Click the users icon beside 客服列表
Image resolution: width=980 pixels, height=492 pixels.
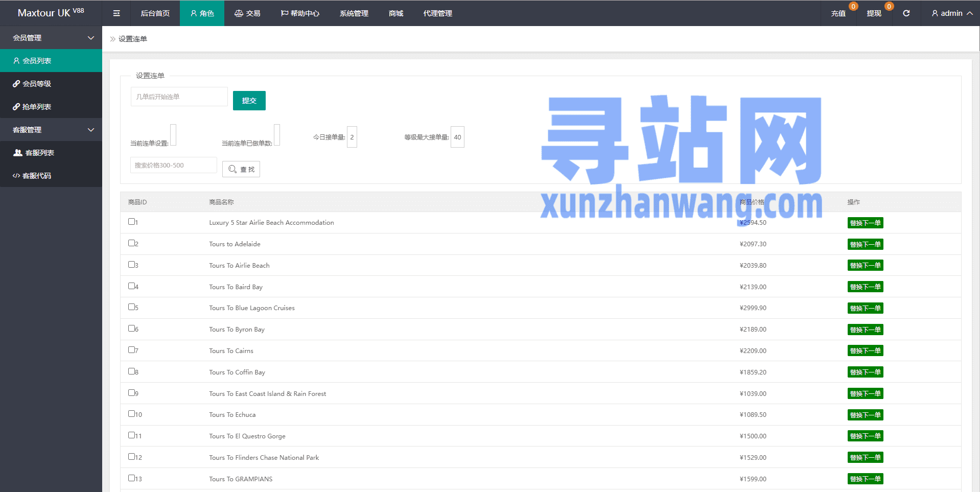18,153
